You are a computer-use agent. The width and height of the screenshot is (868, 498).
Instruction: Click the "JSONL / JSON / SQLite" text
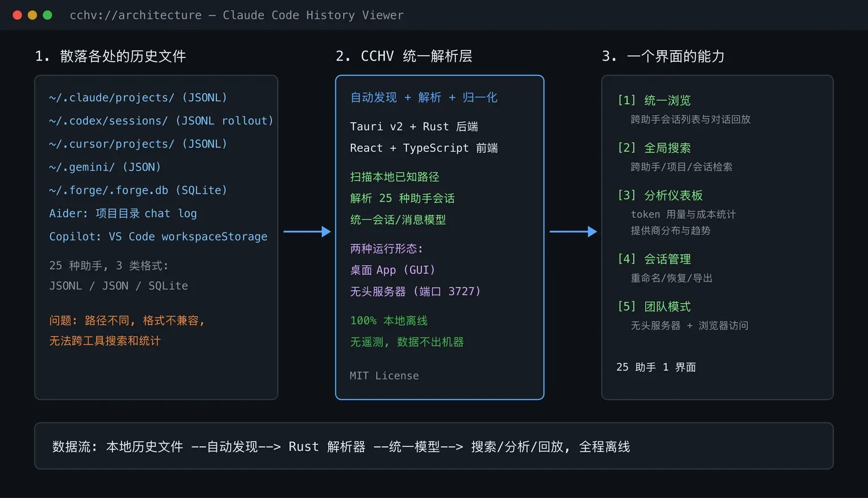[x=119, y=285]
